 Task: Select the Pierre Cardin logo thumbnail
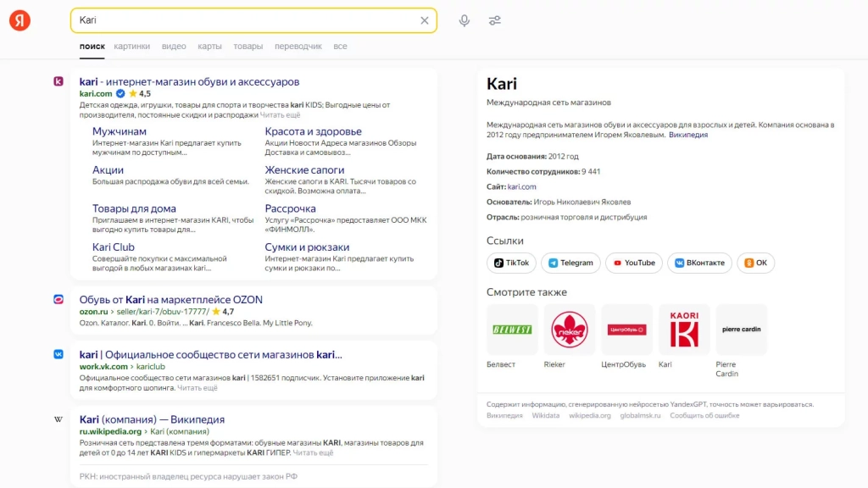tap(741, 330)
